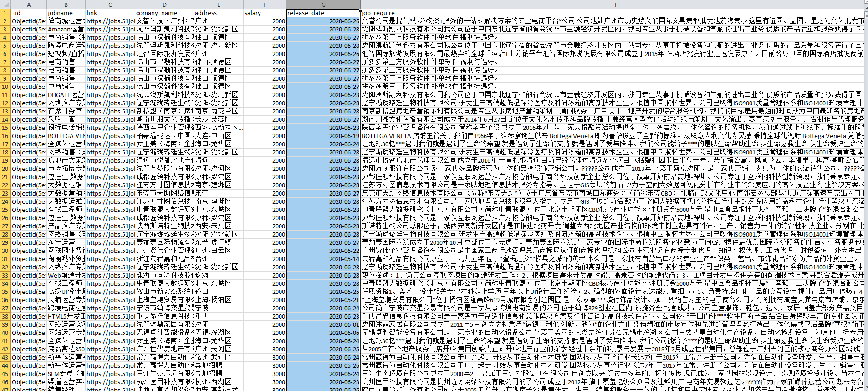The image size is (868, 391).
Task: Select the salary 3000 cell in row 42
Action: coord(265,349)
